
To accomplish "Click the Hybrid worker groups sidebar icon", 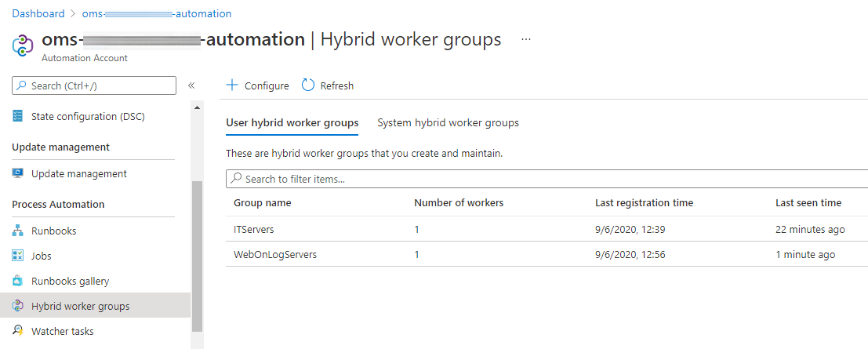I will 18,306.
